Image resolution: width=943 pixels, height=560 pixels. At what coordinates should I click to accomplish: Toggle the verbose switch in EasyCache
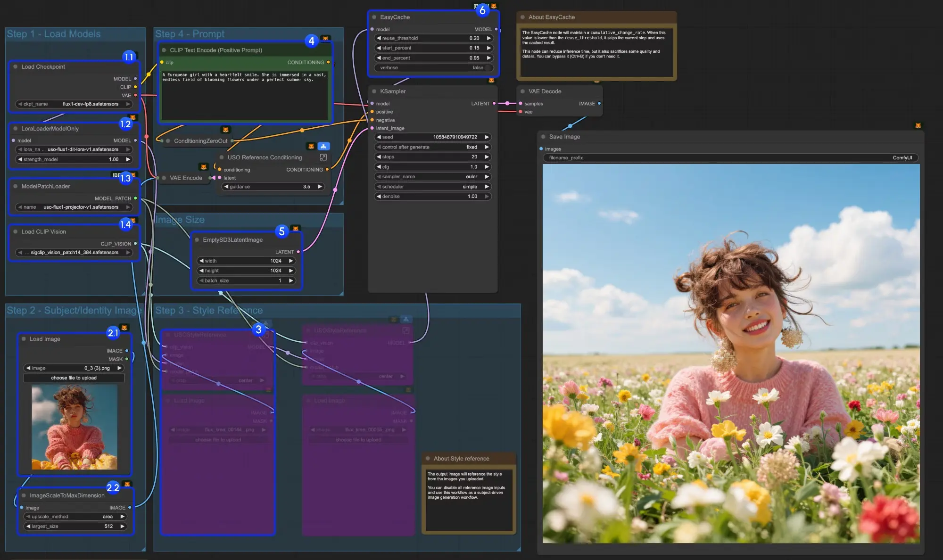pos(488,68)
